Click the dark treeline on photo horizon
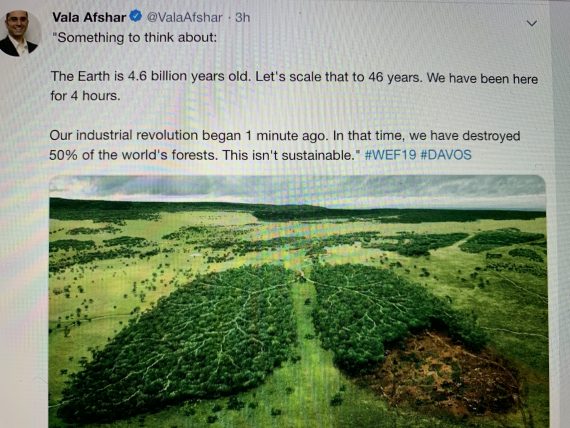This screenshot has width=570, height=428. [297, 211]
